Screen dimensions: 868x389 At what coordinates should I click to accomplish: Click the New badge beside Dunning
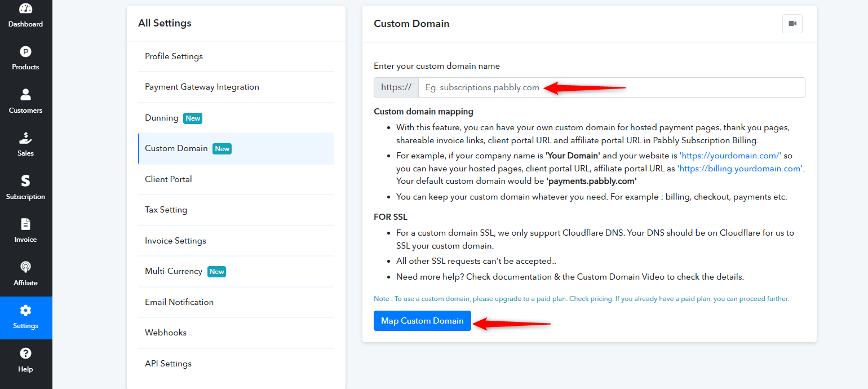(193, 118)
